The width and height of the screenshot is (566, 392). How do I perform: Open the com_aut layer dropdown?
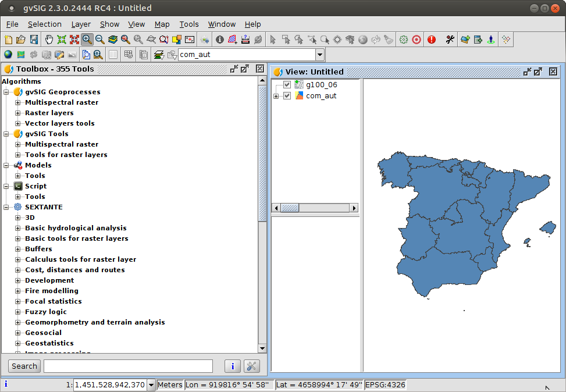click(x=319, y=55)
